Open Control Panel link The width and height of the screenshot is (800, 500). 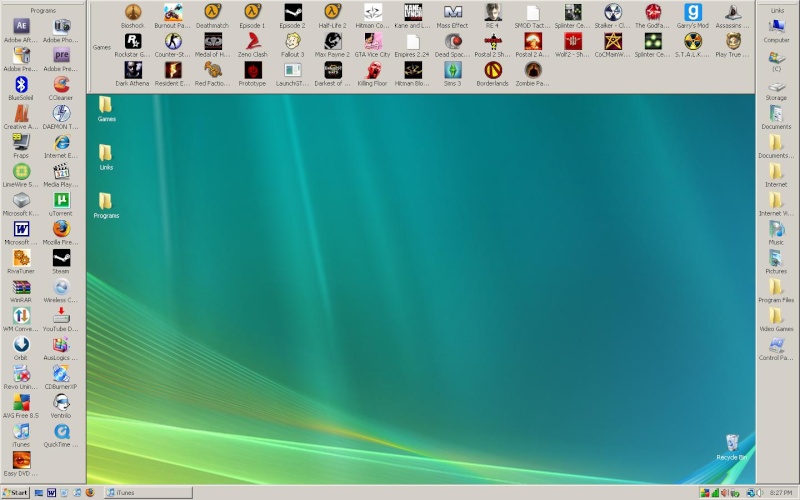(776, 348)
